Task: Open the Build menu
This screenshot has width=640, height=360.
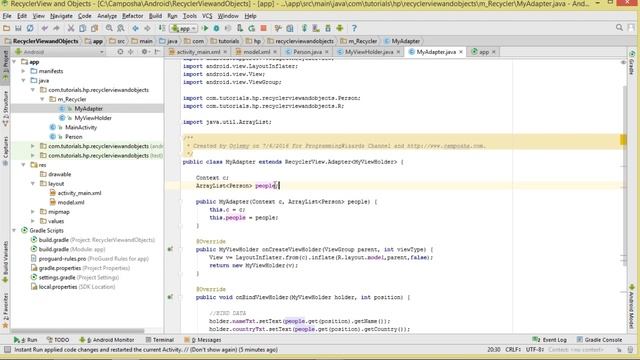Action: coord(155,16)
